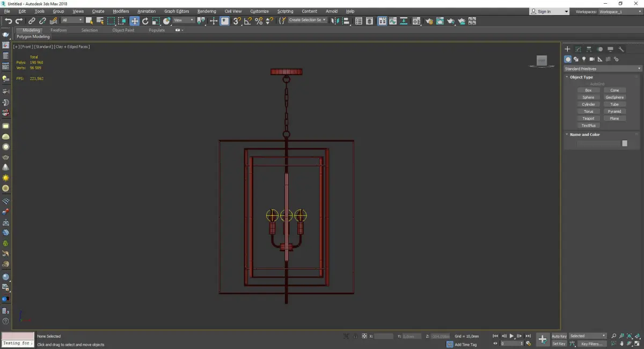This screenshot has height=349, width=644.
Task: Collapse the Object Type rollout
Action: tap(581, 77)
